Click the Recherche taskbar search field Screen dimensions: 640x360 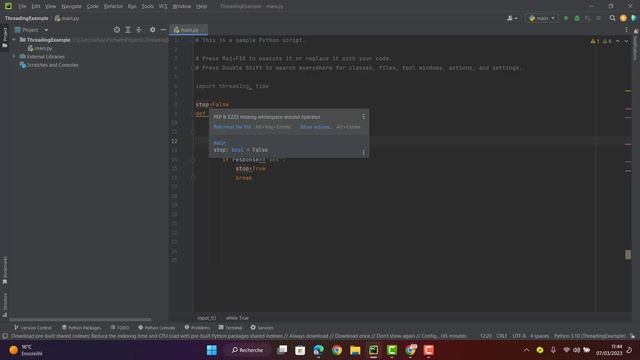tap(248, 350)
